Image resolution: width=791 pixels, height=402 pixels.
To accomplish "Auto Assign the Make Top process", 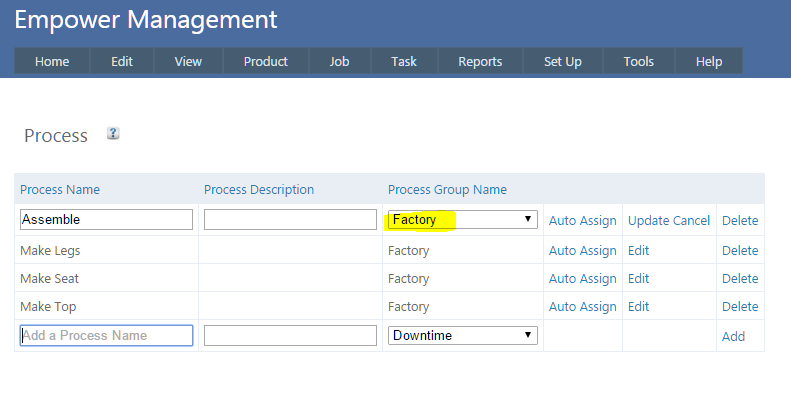I will point(582,307).
